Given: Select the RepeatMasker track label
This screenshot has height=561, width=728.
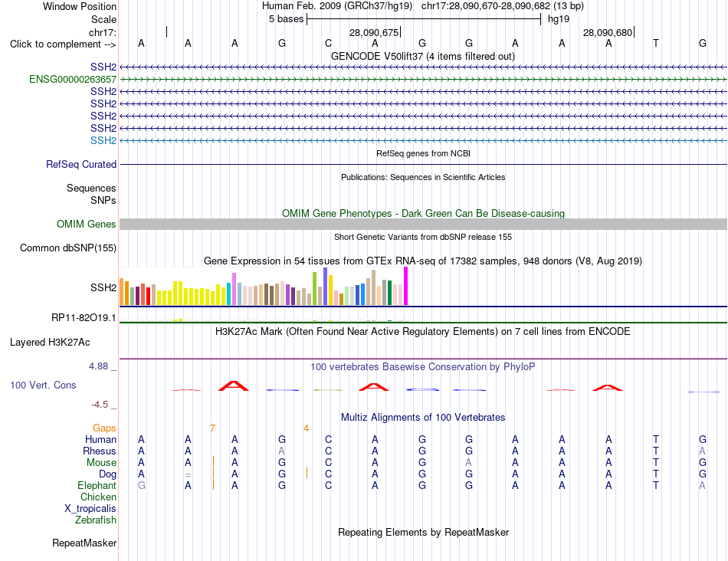Looking at the screenshot, I should coord(84,543).
